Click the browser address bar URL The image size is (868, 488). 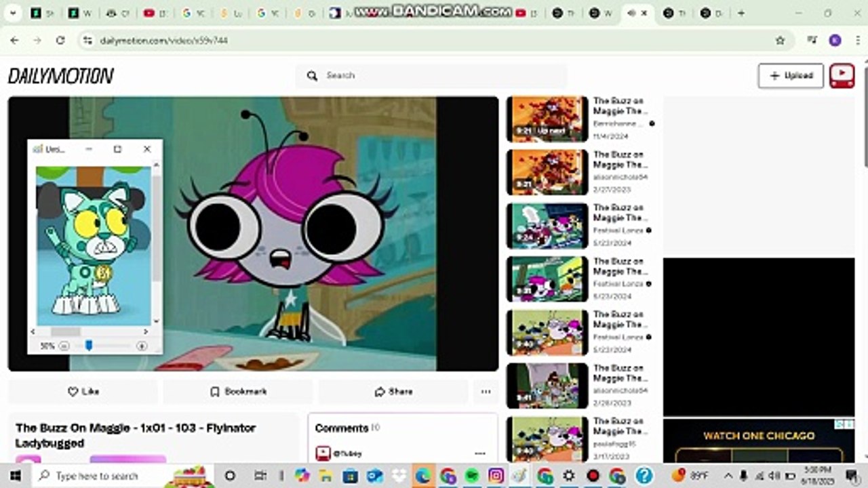coord(164,41)
